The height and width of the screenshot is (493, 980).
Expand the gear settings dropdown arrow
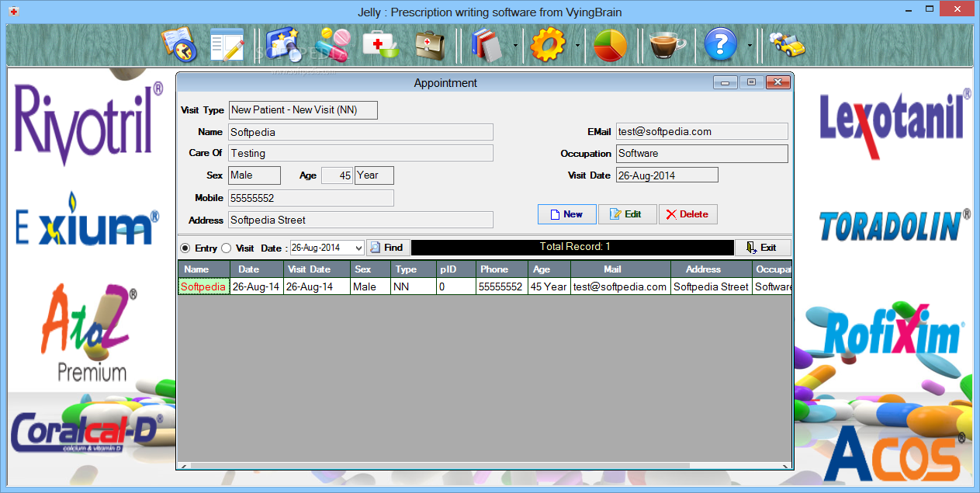pyautogui.click(x=577, y=46)
